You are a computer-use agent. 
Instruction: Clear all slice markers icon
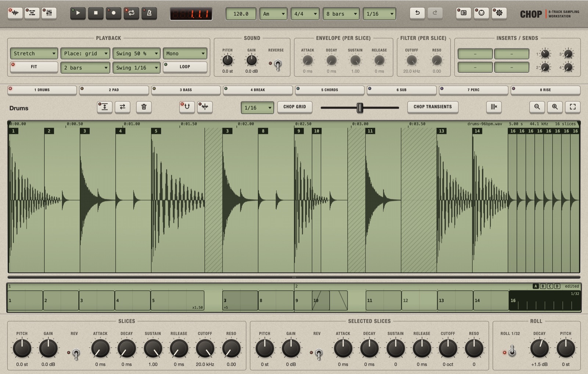click(x=494, y=107)
